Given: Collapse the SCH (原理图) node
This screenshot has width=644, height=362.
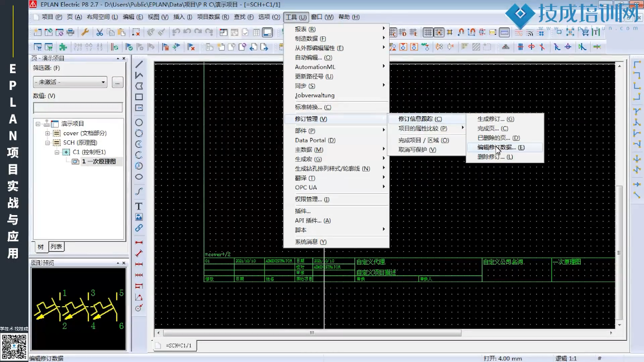Looking at the screenshot, I should (x=47, y=142).
